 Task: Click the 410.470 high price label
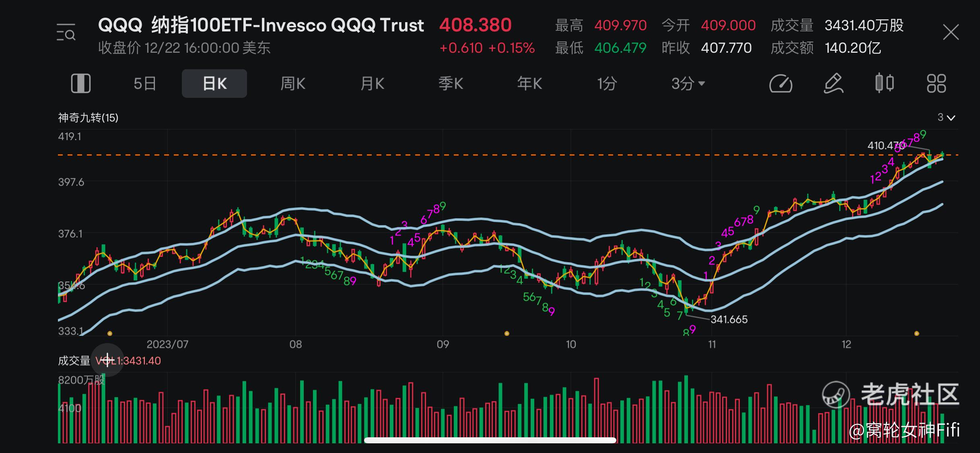pos(886,145)
